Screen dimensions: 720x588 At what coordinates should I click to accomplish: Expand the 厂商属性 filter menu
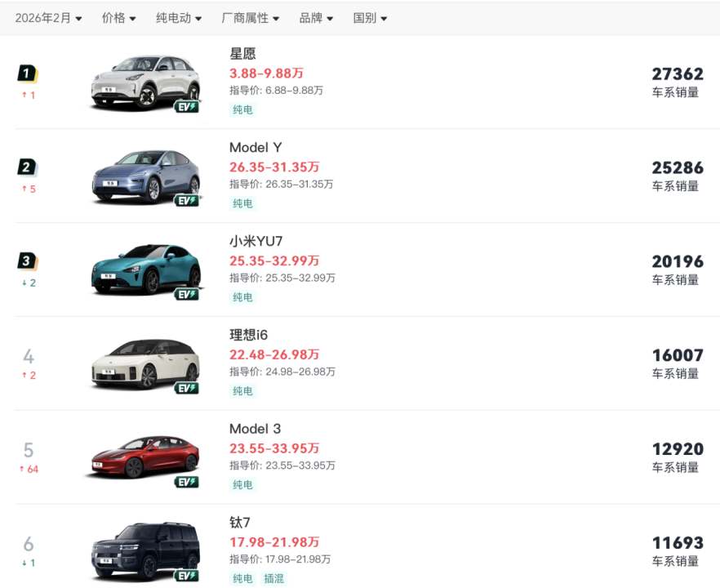[x=250, y=18]
